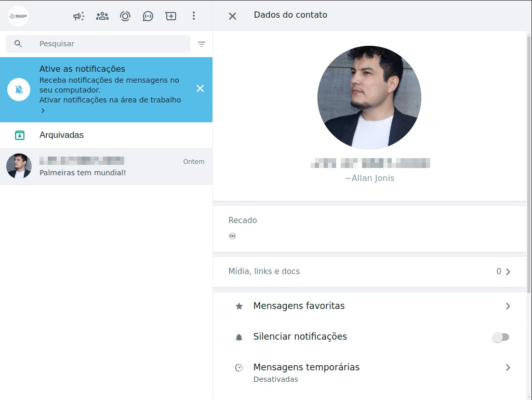Click the infinity emoji status
Screen dimensions: 532x400
point(232,236)
